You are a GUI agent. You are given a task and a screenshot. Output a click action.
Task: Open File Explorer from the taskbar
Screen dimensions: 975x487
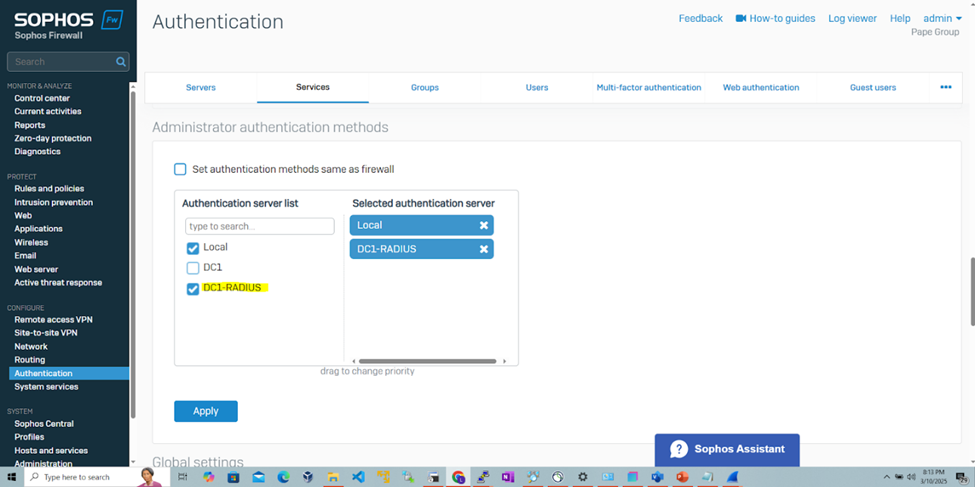(x=333, y=477)
